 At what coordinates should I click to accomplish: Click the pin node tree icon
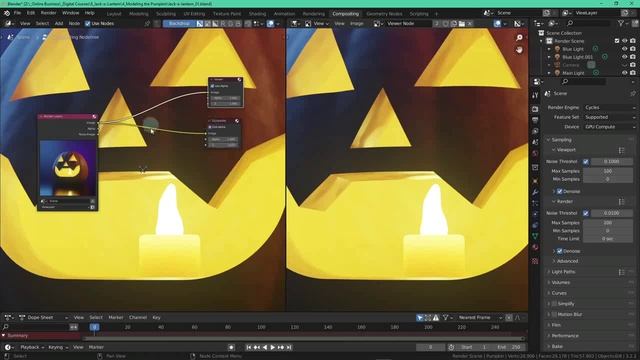147,24
